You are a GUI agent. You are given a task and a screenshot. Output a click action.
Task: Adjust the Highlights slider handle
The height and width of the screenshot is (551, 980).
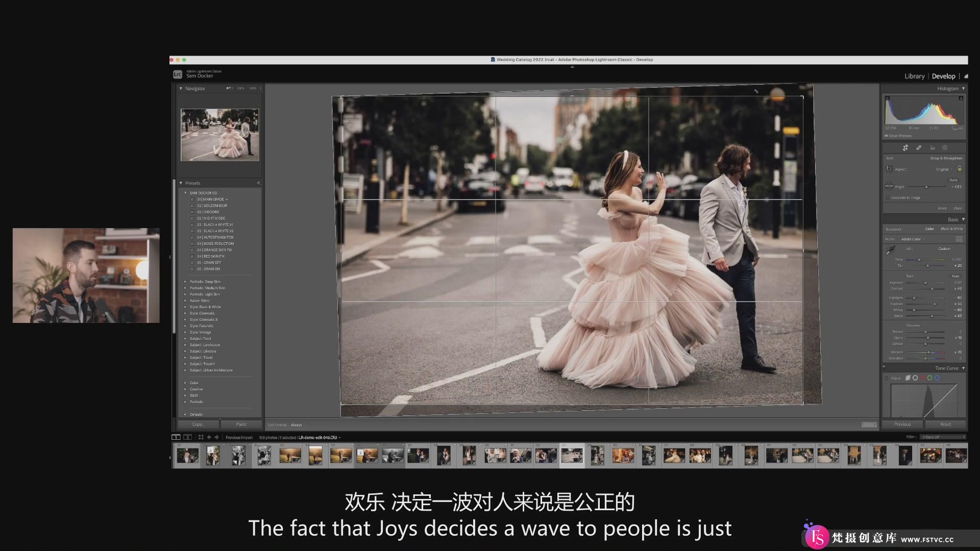[x=914, y=298]
